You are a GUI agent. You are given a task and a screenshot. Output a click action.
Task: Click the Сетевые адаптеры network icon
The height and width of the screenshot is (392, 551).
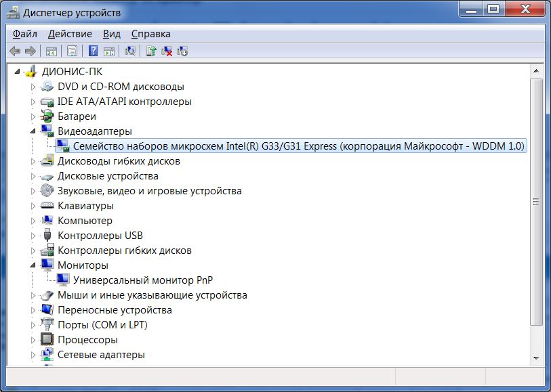coord(47,355)
